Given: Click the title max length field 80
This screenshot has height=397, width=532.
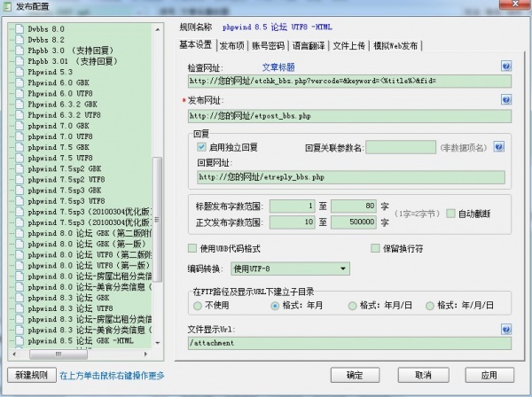Looking at the screenshot, I should [x=354, y=206].
